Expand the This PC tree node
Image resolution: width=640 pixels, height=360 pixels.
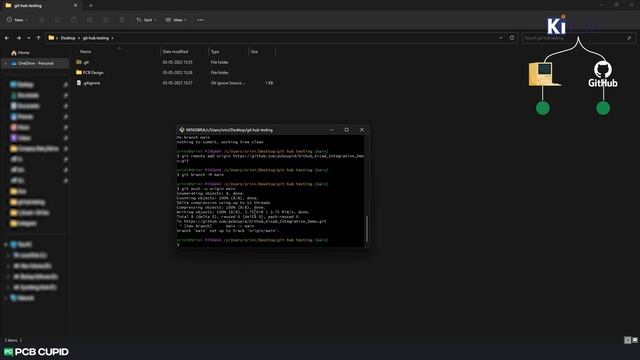pos(6,244)
